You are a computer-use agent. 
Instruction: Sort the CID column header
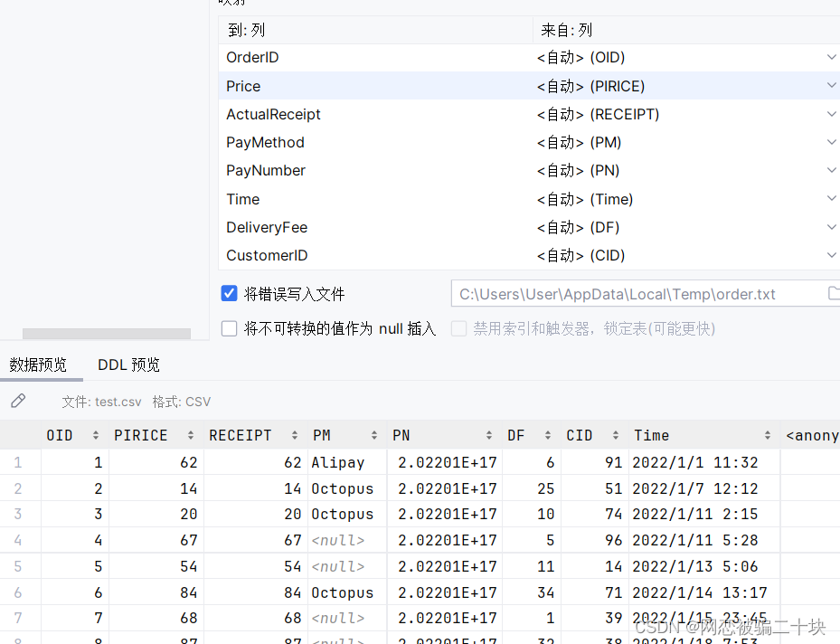click(613, 435)
